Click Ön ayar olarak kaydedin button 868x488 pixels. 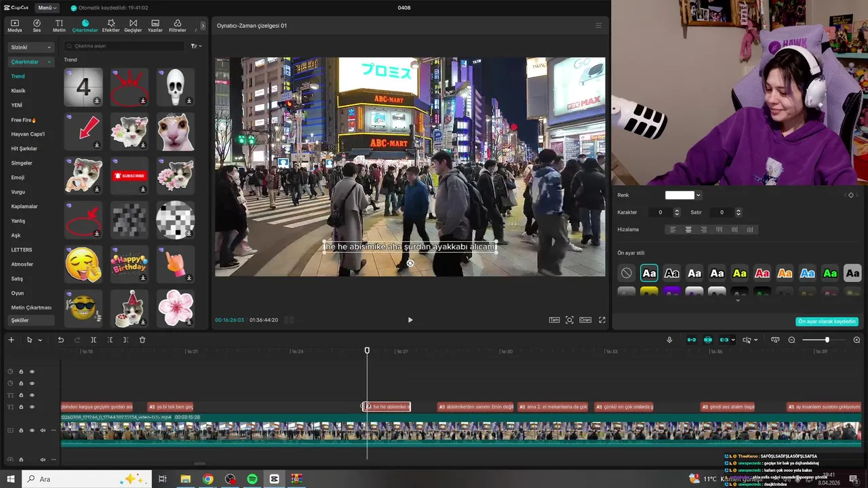(x=827, y=321)
